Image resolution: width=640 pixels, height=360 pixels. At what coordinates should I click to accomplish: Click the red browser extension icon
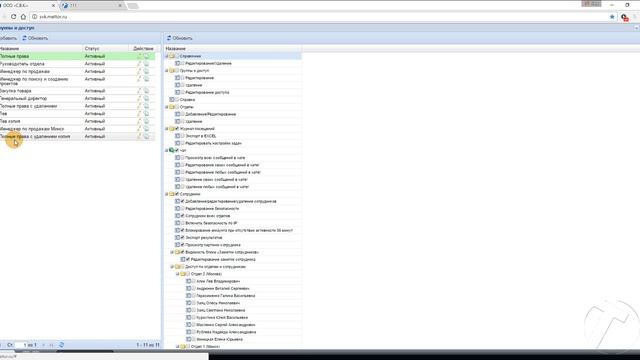pos(624,17)
